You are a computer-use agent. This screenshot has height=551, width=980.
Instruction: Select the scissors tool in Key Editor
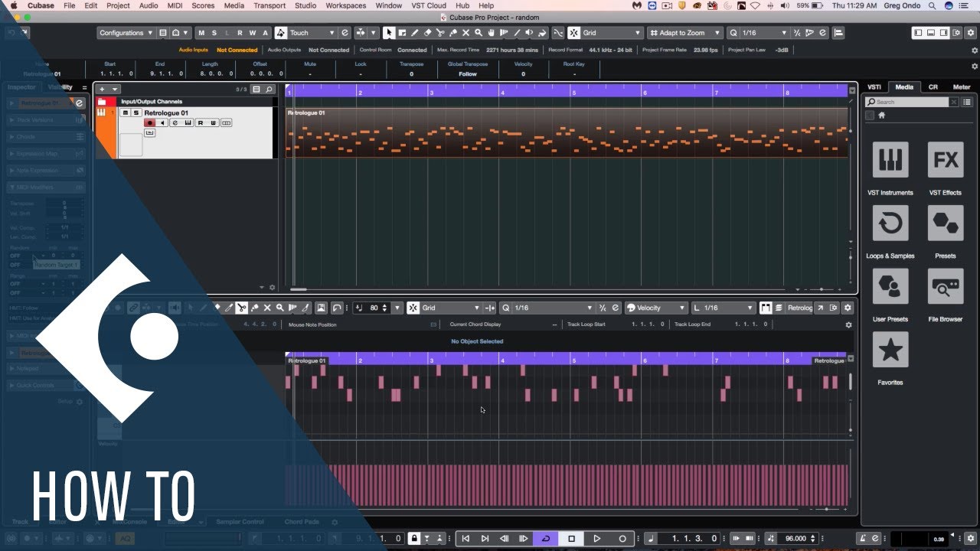[241, 308]
